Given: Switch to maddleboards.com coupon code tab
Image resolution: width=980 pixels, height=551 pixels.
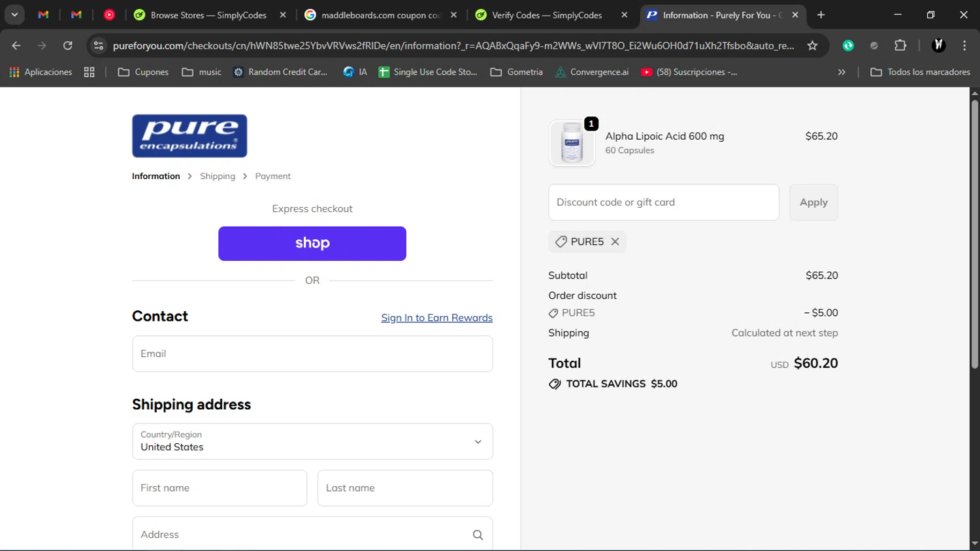Looking at the screenshot, I should pyautogui.click(x=381, y=15).
